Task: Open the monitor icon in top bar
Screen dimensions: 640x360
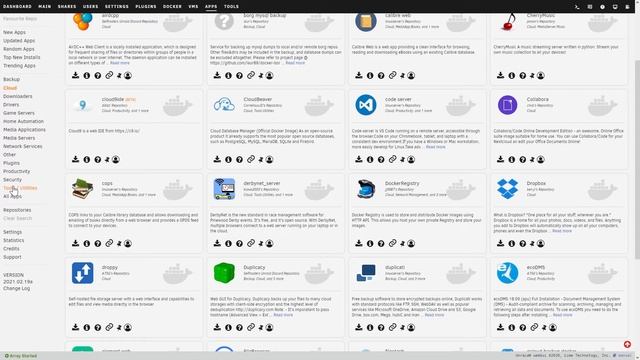Action: click(x=615, y=7)
